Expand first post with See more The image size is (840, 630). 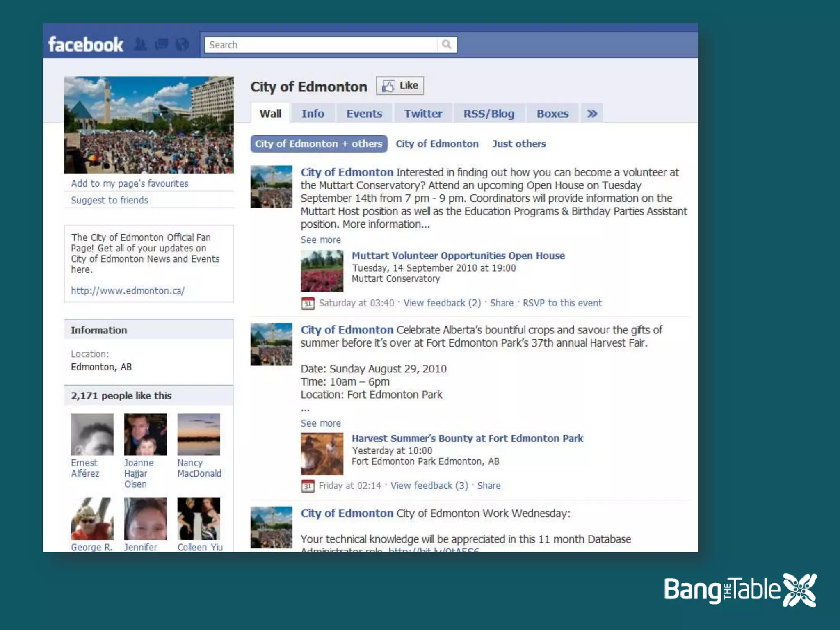[x=321, y=240]
